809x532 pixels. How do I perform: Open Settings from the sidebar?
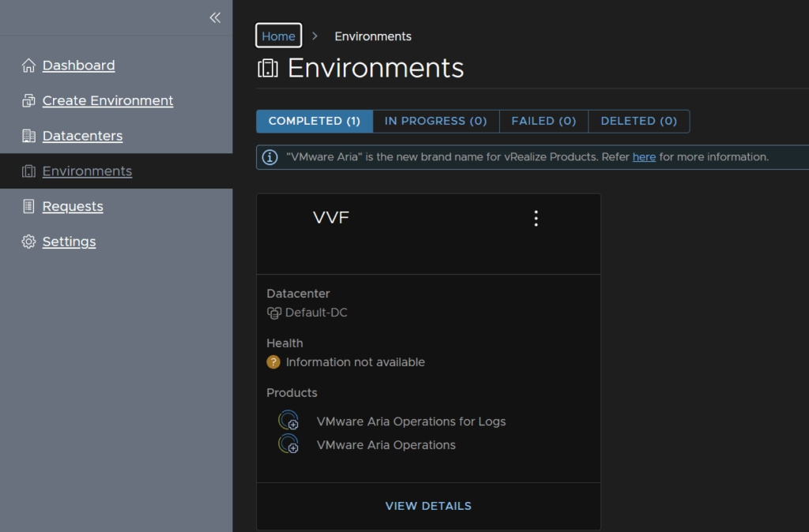click(x=70, y=242)
